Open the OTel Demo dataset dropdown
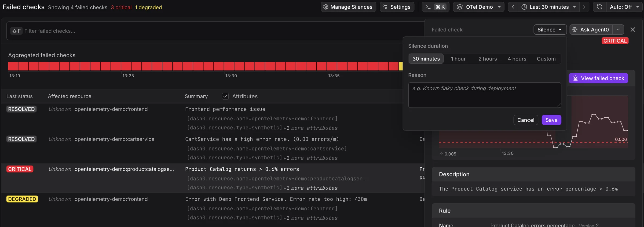The image size is (644, 227). point(479,7)
